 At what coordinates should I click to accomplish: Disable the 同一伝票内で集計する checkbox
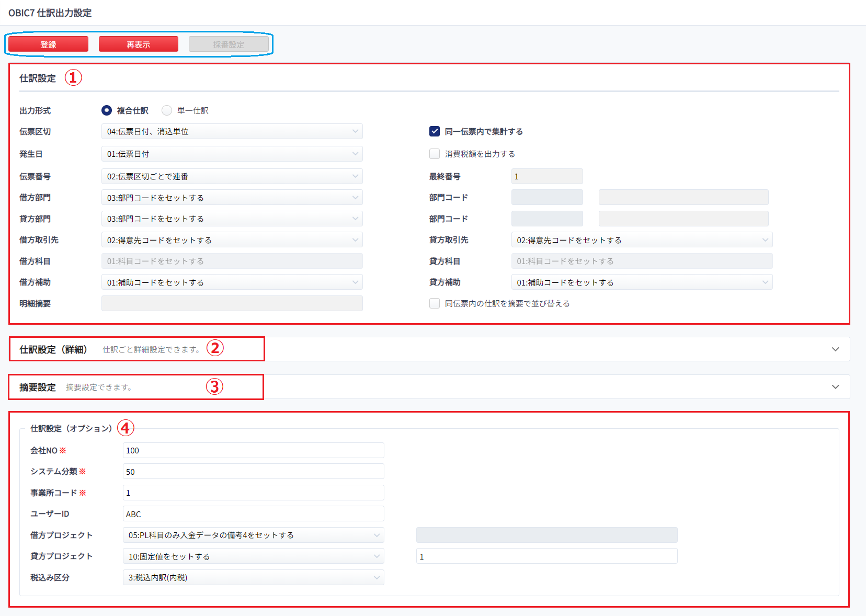tap(434, 131)
